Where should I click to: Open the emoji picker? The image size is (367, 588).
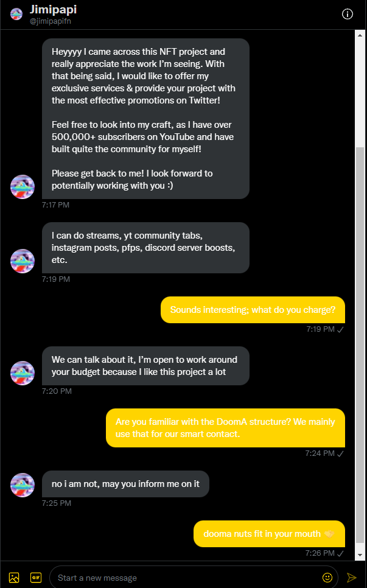[x=327, y=577]
